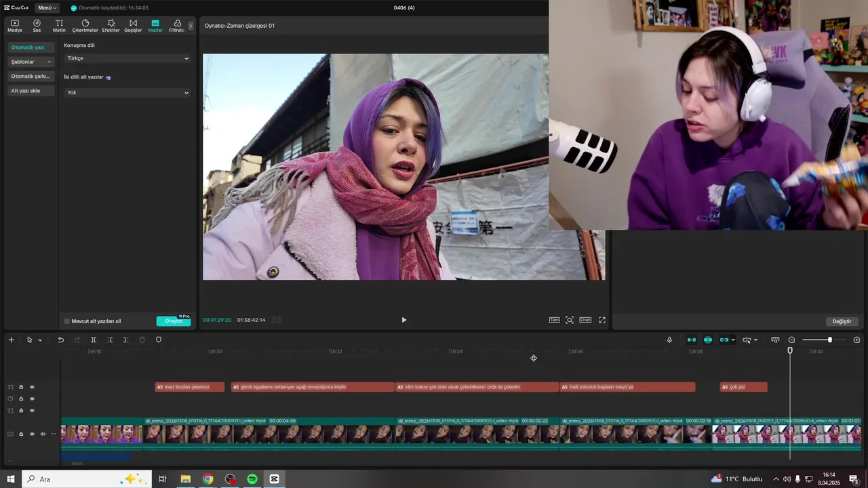Expand the Şablonlar section
This screenshot has height=488, width=868.
coord(31,62)
